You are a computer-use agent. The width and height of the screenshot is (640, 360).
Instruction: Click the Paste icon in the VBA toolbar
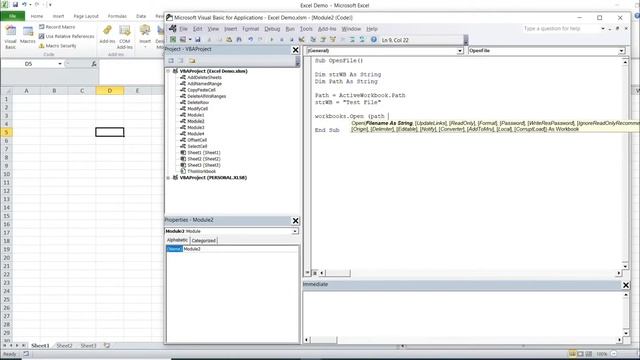(229, 40)
